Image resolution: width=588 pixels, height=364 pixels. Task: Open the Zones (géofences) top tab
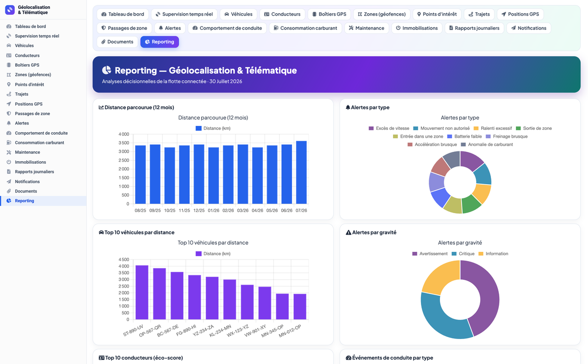point(382,14)
